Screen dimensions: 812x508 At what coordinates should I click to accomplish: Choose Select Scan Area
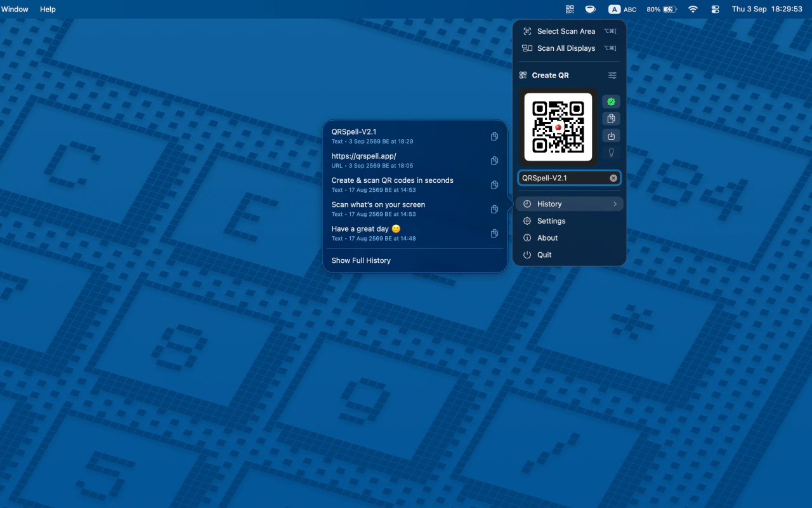click(569, 31)
